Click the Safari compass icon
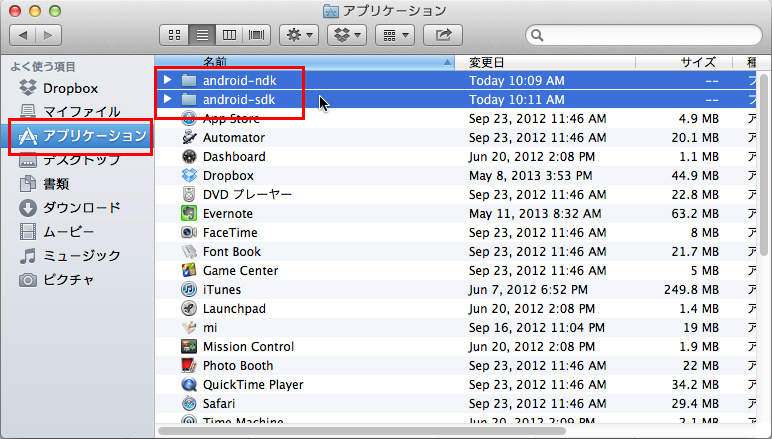The image size is (772, 439). (x=189, y=404)
